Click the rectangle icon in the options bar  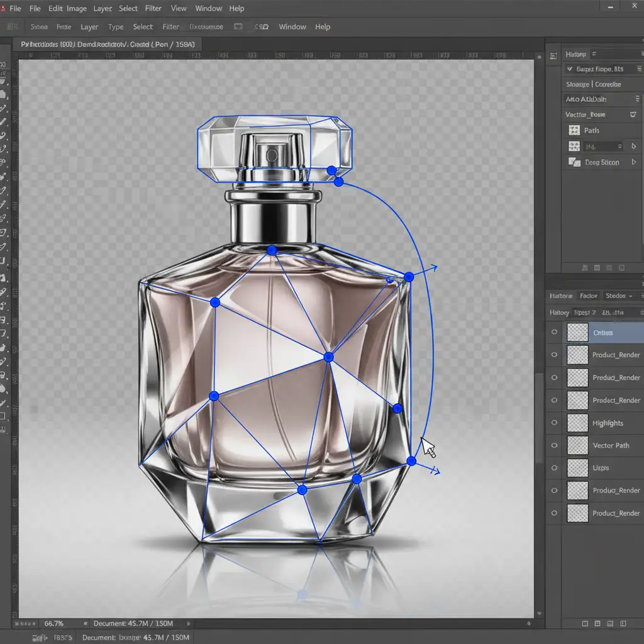[x=238, y=27]
